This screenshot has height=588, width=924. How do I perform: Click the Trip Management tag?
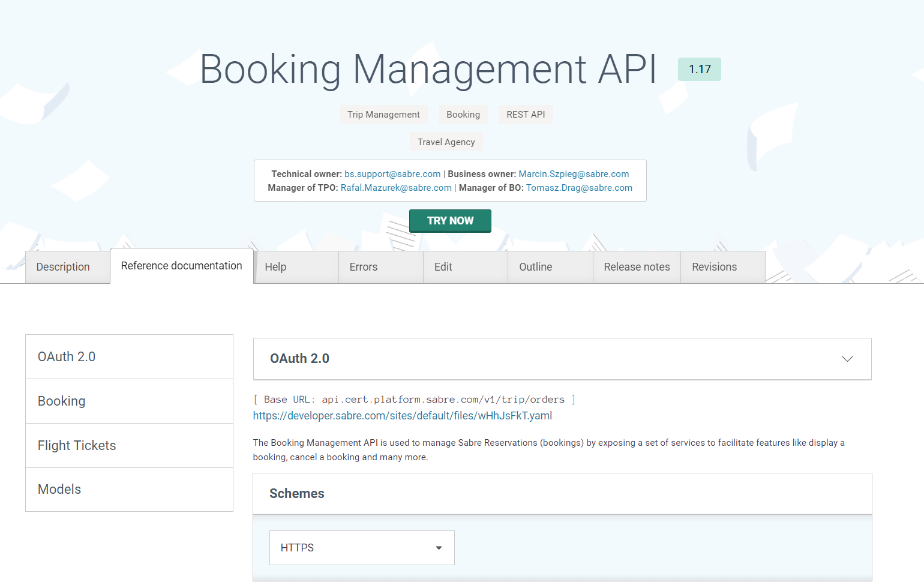click(x=383, y=115)
